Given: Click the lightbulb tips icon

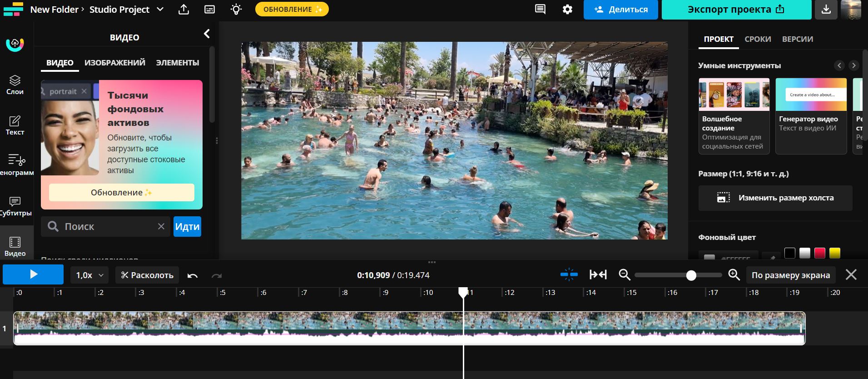Looking at the screenshot, I should [x=236, y=9].
